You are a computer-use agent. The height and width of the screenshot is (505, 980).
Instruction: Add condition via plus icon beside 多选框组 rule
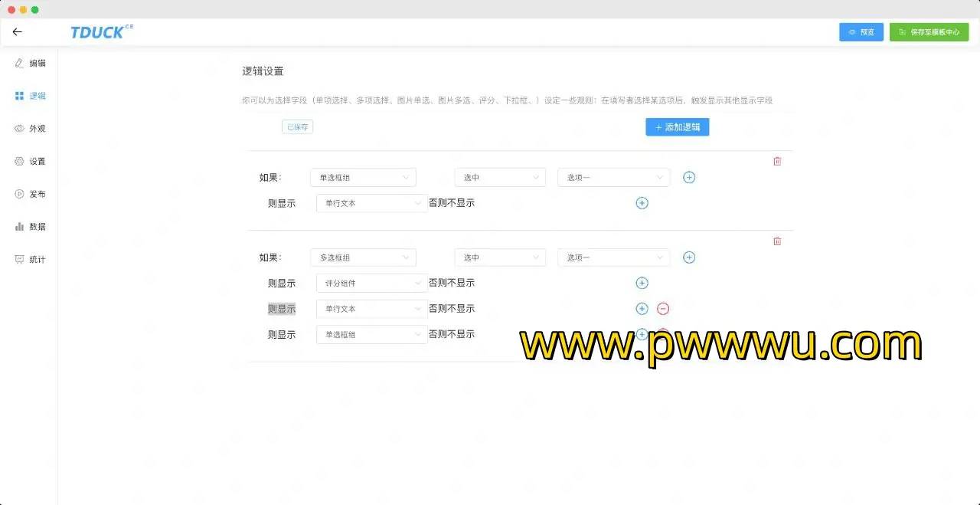tap(689, 257)
